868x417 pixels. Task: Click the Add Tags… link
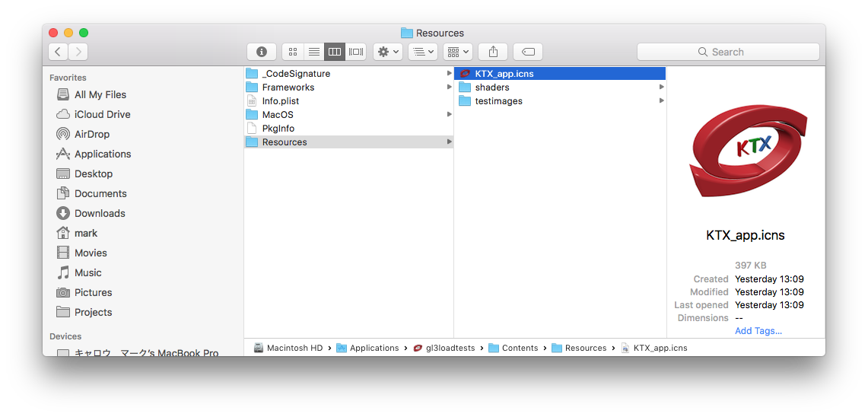click(758, 330)
